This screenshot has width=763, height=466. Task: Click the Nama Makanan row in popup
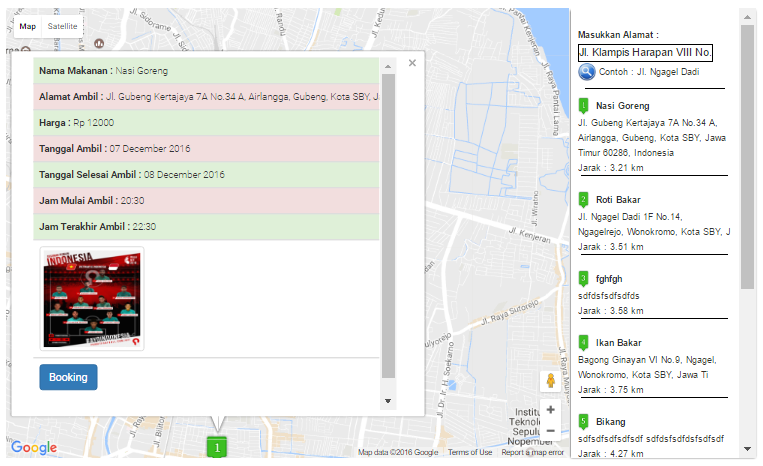tap(206, 71)
